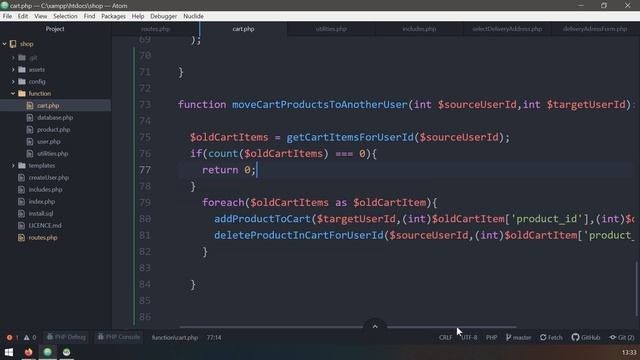Click the routes.php file icon in tree
The image size is (640, 360).
coord(21,238)
